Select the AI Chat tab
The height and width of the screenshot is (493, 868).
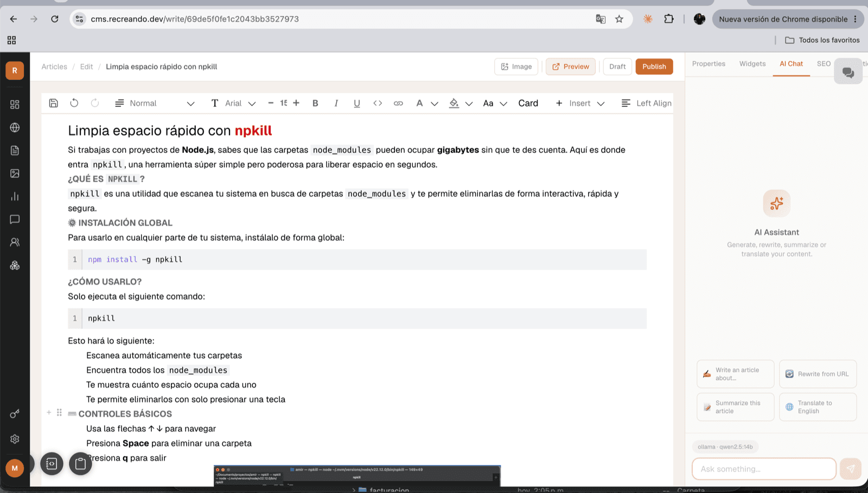click(791, 64)
